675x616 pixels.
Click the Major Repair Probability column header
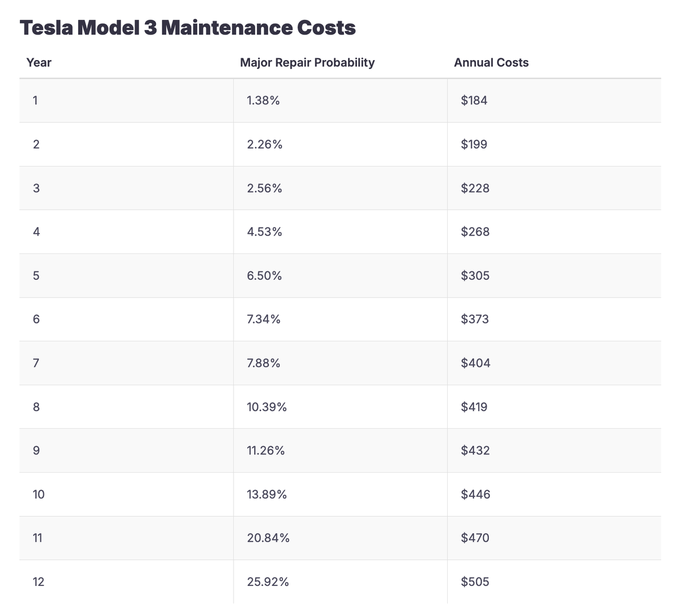point(307,63)
